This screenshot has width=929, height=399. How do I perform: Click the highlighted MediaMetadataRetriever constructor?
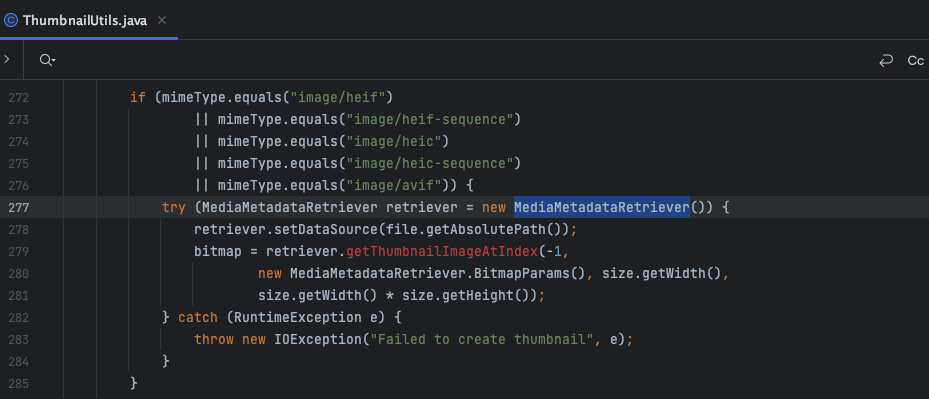click(602, 208)
